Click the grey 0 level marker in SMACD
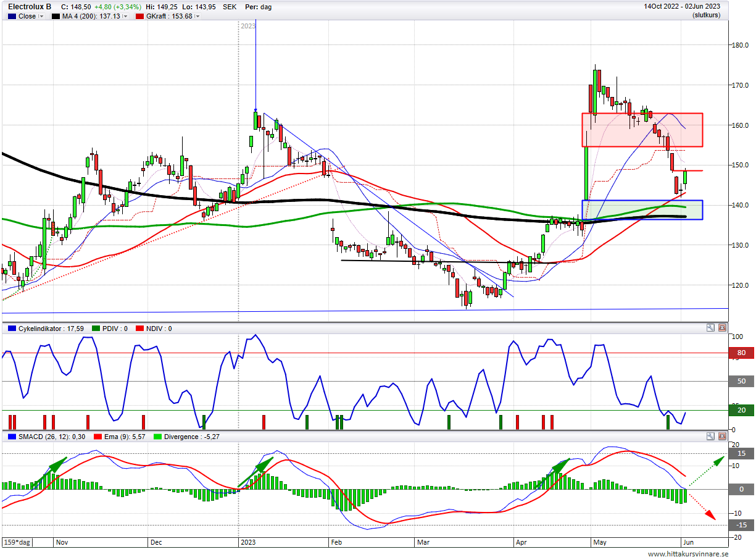Image resolution: width=756 pixels, height=557 pixels. click(741, 489)
